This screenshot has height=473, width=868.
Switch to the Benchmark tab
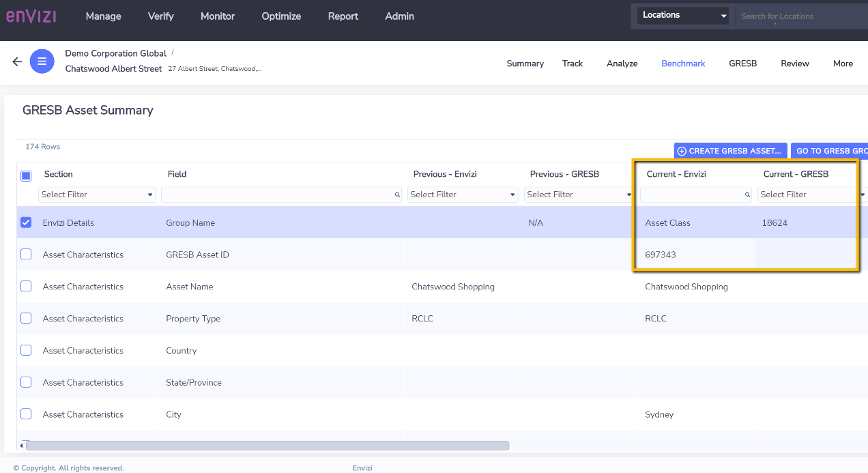(x=683, y=63)
